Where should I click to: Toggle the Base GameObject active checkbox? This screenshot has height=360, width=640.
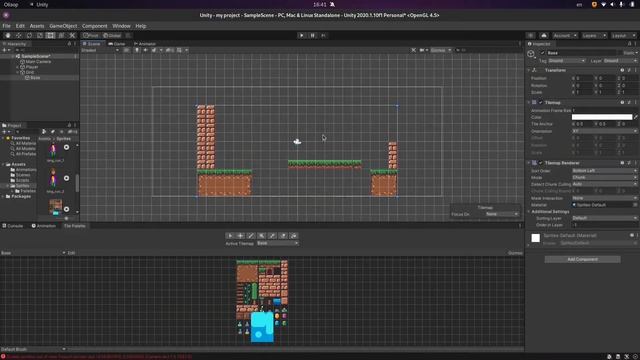pyautogui.click(x=542, y=53)
